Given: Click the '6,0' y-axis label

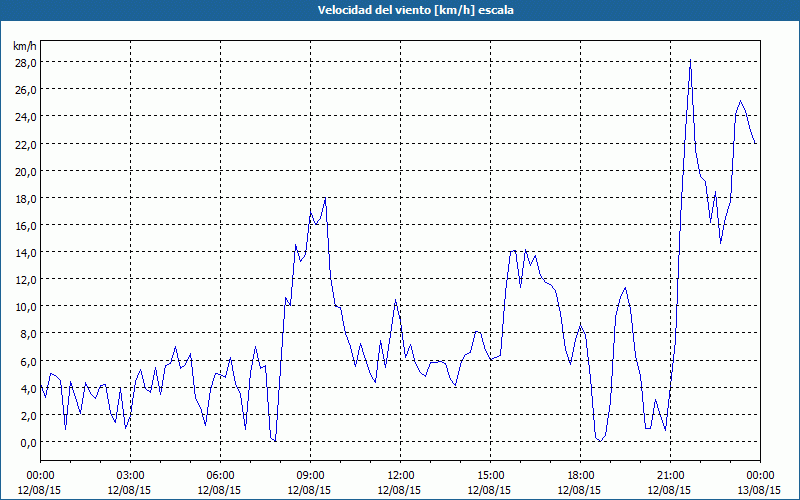Looking at the screenshot, I should click(28, 361).
